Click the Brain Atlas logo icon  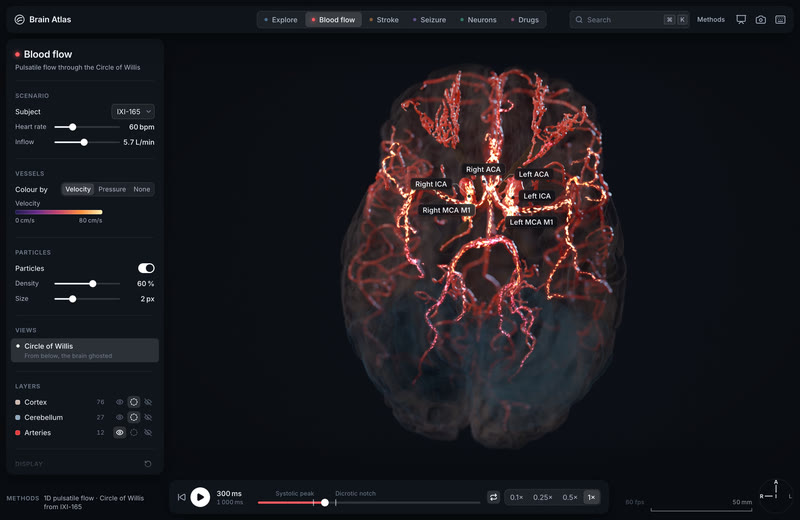(x=19, y=19)
